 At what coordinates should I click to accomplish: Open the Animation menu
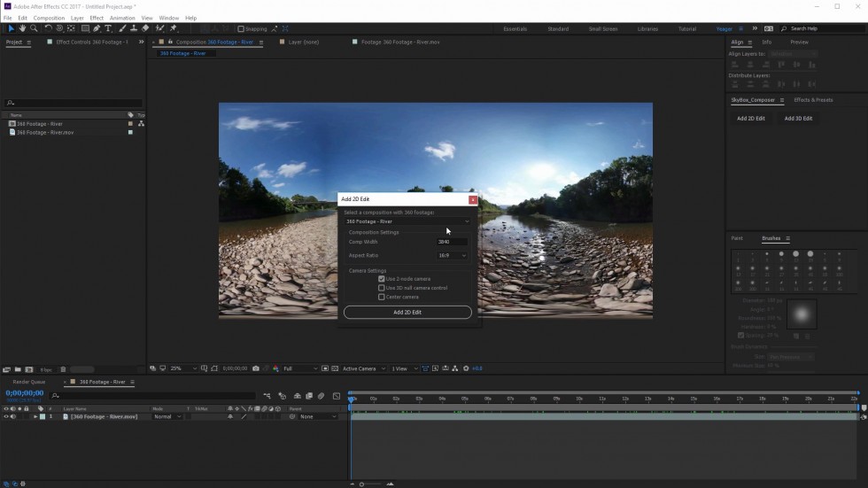pyautogui.click(x=122, y=18)
